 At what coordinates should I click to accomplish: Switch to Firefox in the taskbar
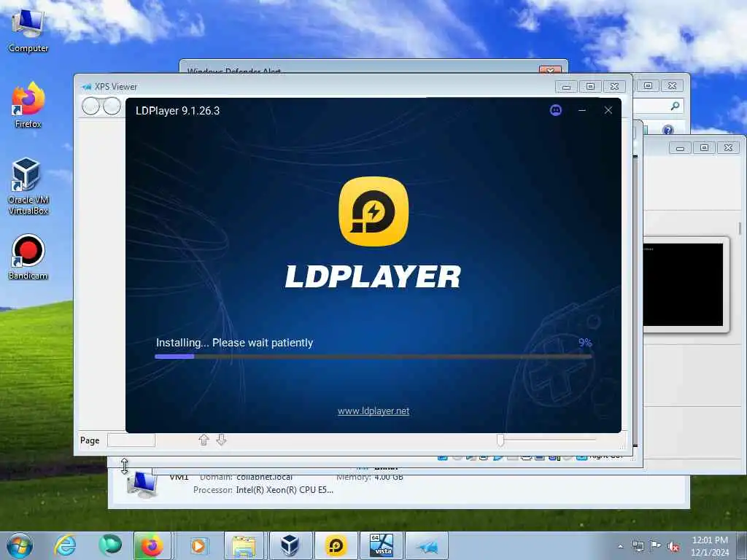click(152, 545)
